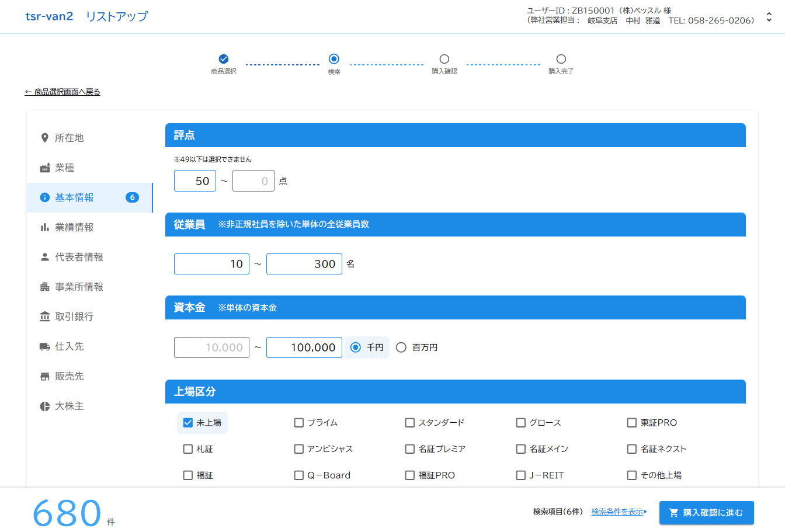
Task: Click the 基本情報 info icon
Action: [44, 197]
